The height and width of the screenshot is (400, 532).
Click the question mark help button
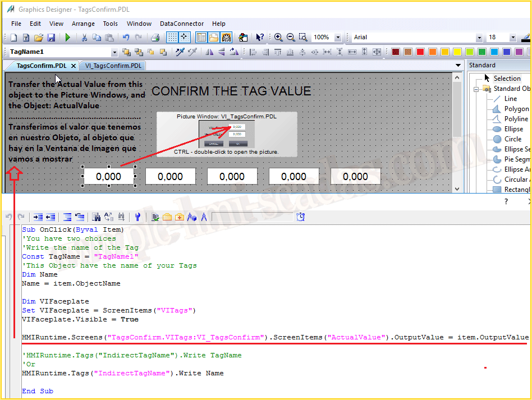tap(506, 202)
